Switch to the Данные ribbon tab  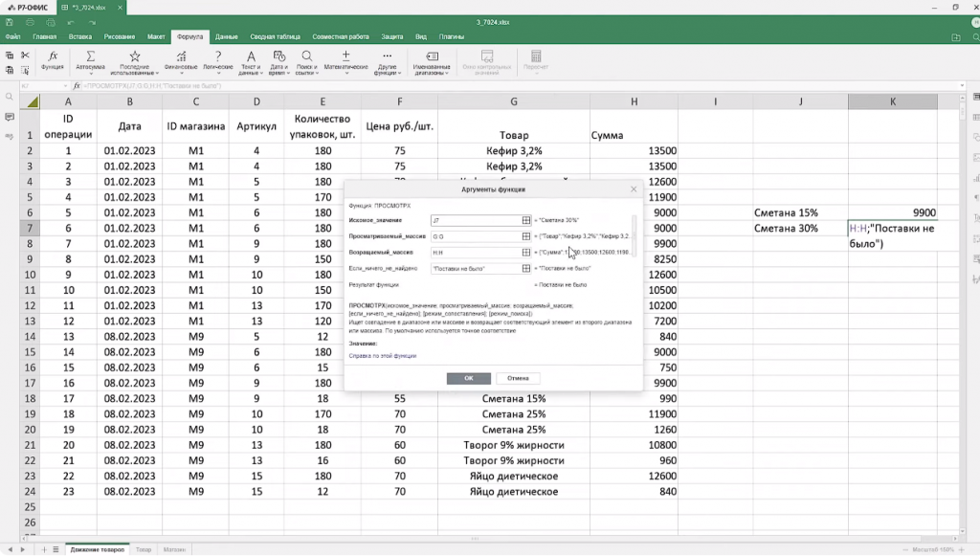coord(226,37)
